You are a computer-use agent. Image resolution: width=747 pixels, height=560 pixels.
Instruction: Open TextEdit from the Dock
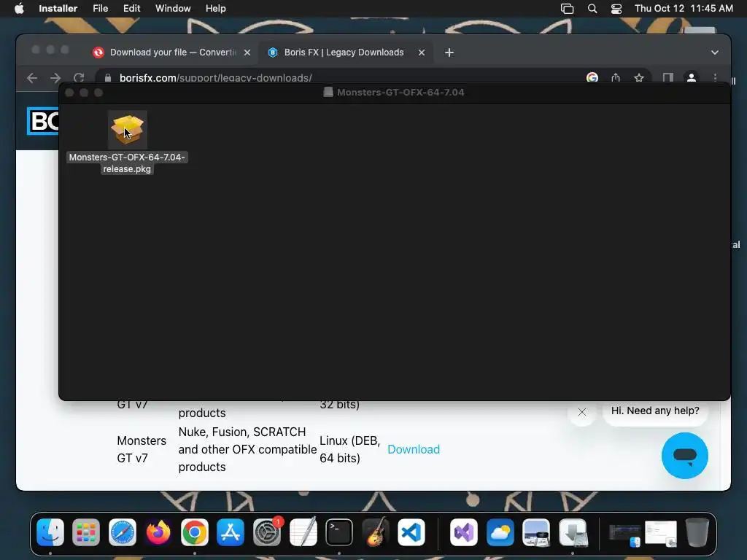[303, 532]
